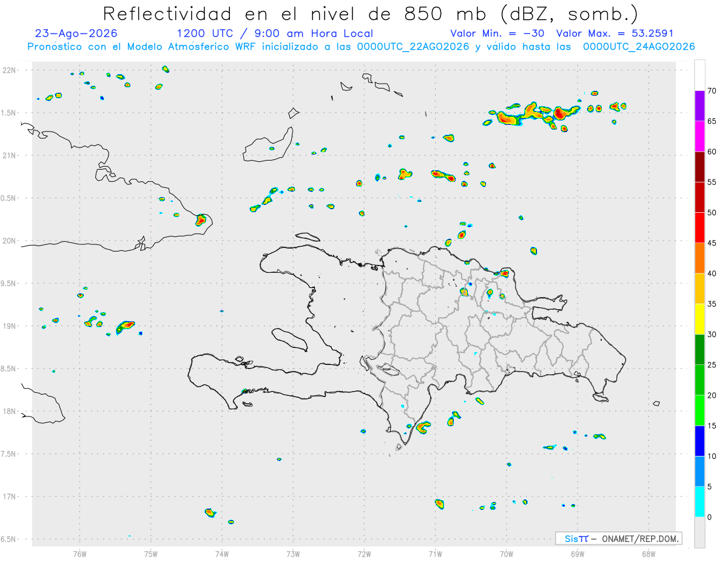Click the latitude label "18N"

pyautogui.click(x=10, y=412)
